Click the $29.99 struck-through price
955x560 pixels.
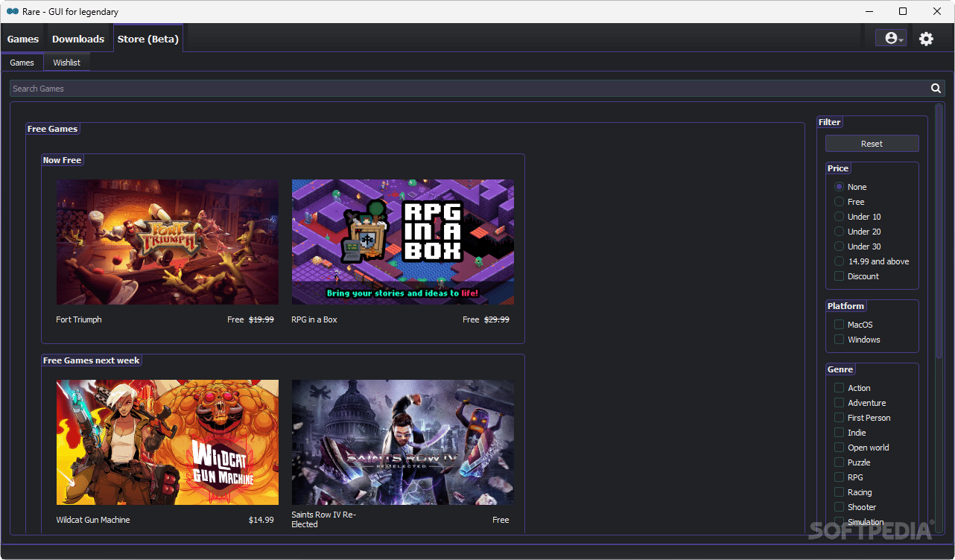coord(497,319)
